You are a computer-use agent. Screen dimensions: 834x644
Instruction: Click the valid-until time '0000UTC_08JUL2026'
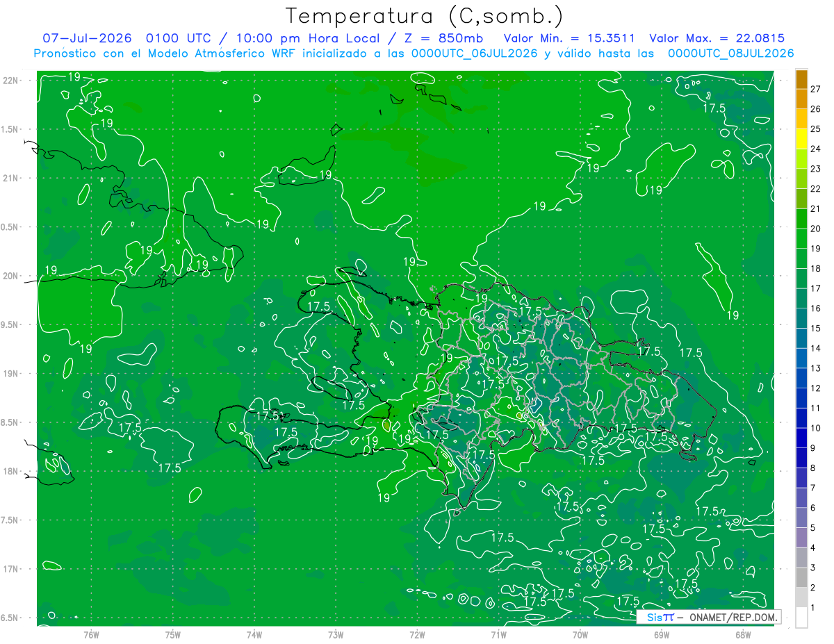730,53
